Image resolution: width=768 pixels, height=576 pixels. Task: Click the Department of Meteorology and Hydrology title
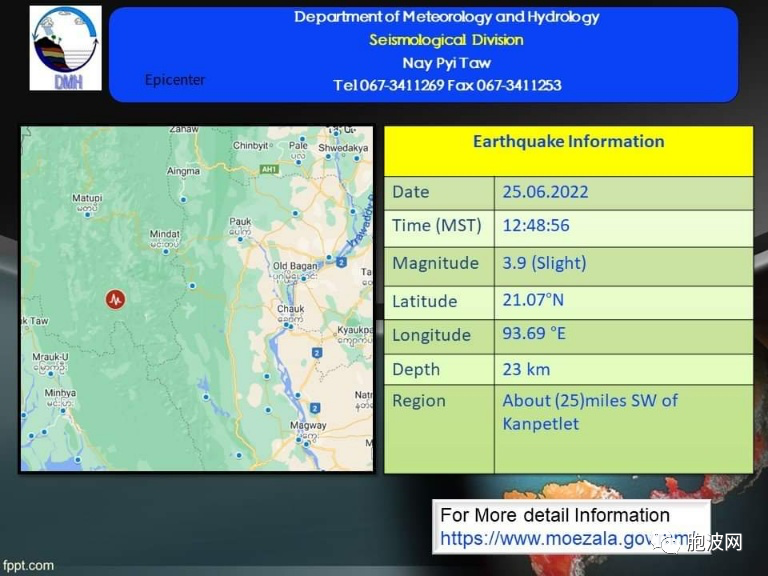tap(446, 17)
